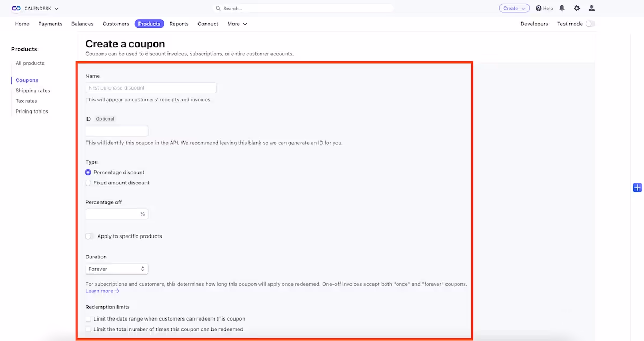644x341 pixels.
Task: Switch to the Customers tab
Action: click(116, 24)
